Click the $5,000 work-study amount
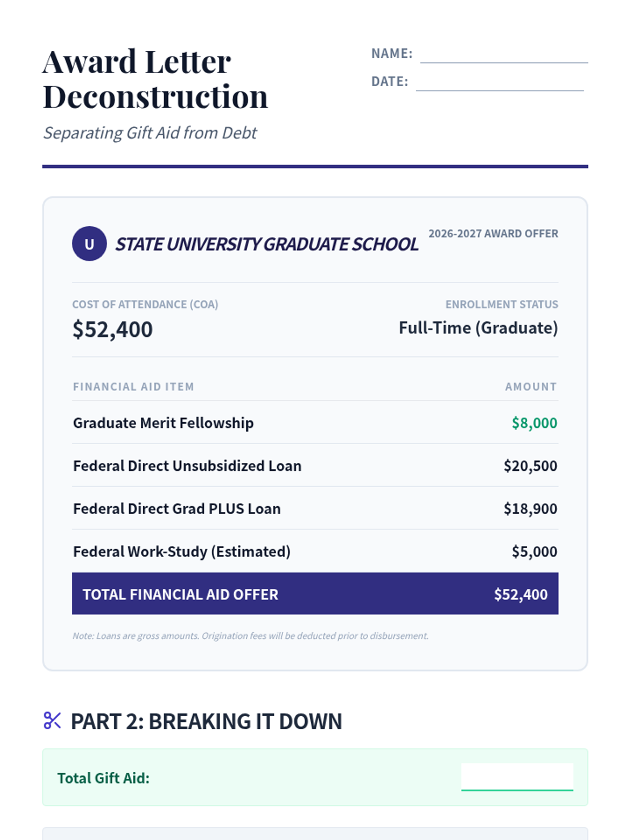630x840 pixels. [x=534, y=552]
